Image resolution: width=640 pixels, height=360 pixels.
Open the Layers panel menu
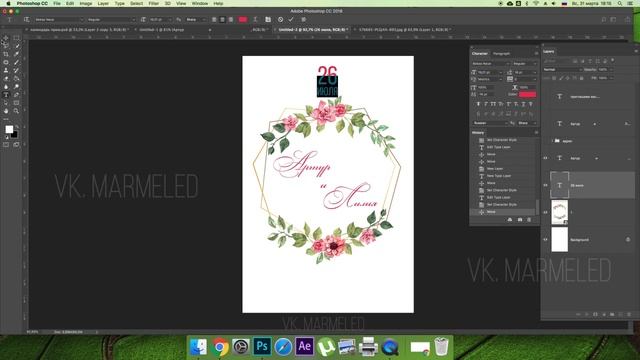click(636, 51)
